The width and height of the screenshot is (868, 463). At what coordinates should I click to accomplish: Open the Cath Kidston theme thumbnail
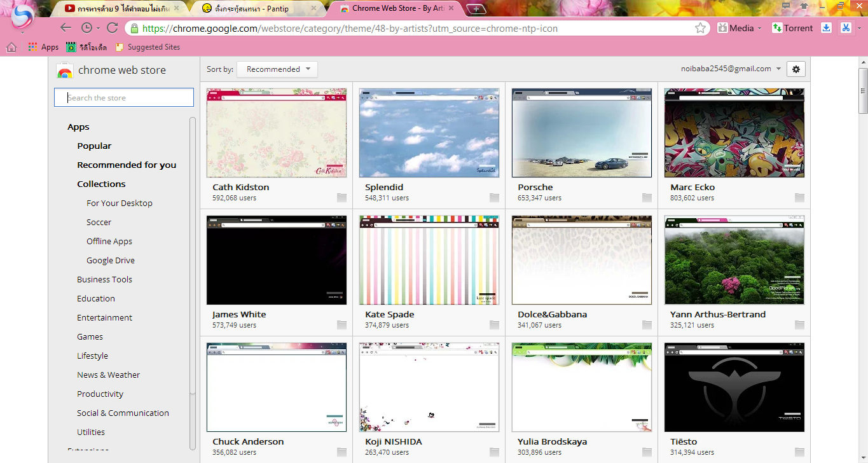click(x=277, y=133)
